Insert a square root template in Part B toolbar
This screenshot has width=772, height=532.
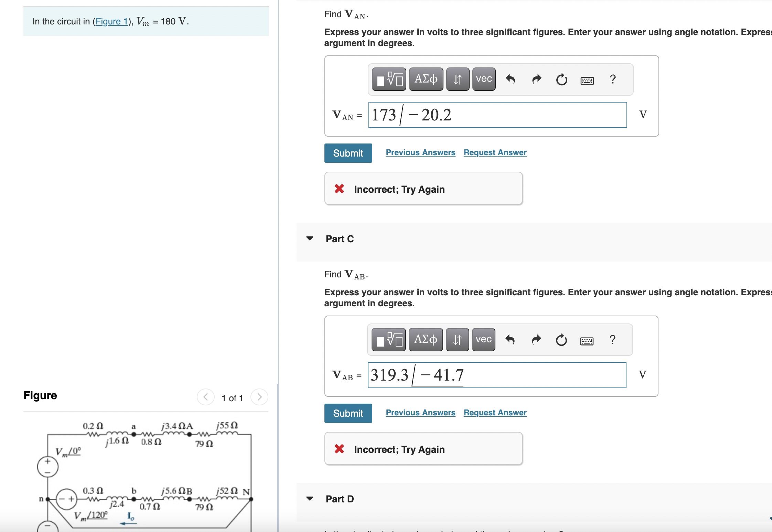coord(389,79)
